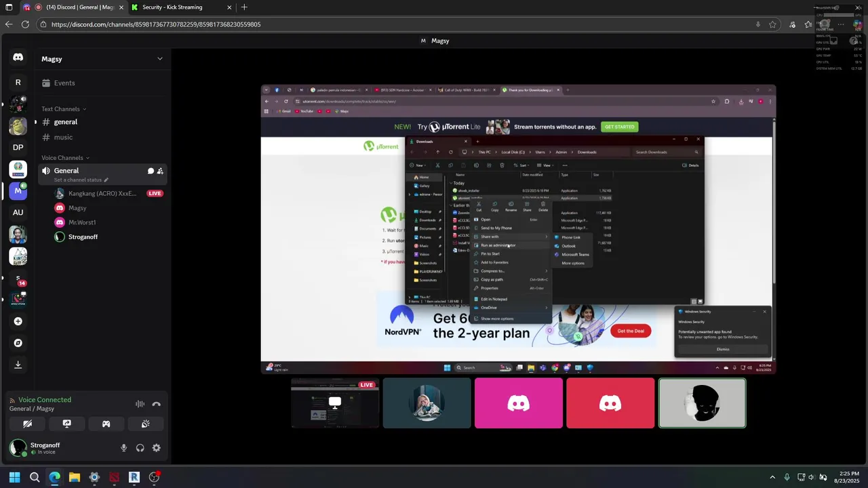868x488 pixels.
Task: Invite people to General voice channel
Action: 160,171
